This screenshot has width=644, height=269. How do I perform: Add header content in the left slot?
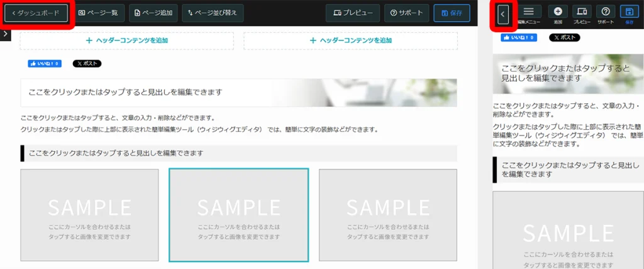[x=127, y=41]
